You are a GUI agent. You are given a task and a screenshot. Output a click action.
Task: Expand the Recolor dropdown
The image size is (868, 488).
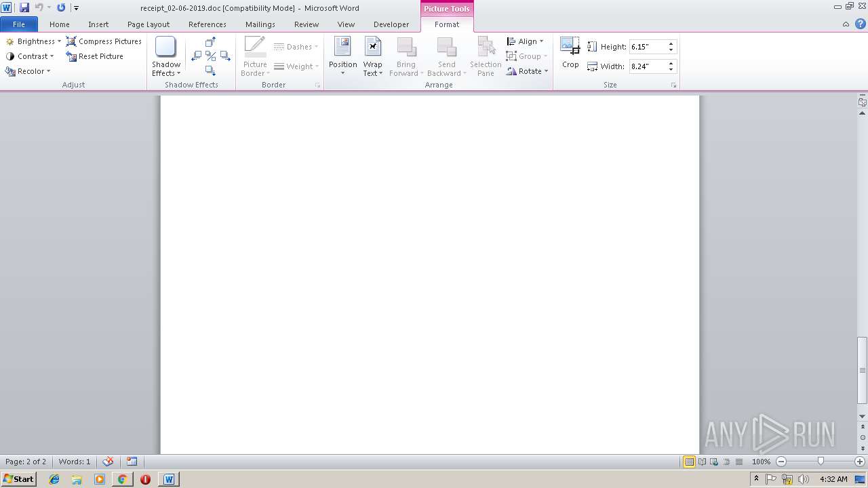pyautogui.click(x=28, y=71)
